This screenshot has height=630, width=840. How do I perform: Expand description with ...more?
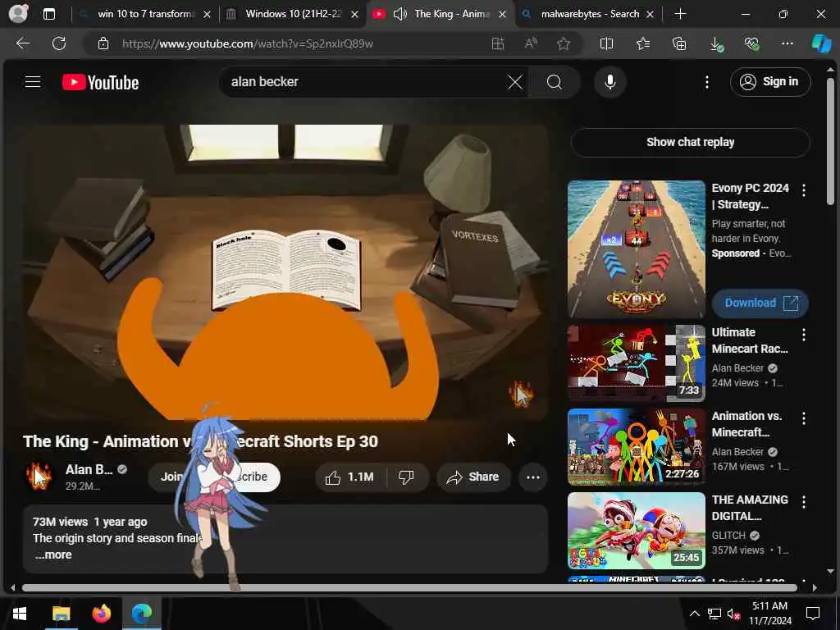pyautogui.click(x=52, y=555)
